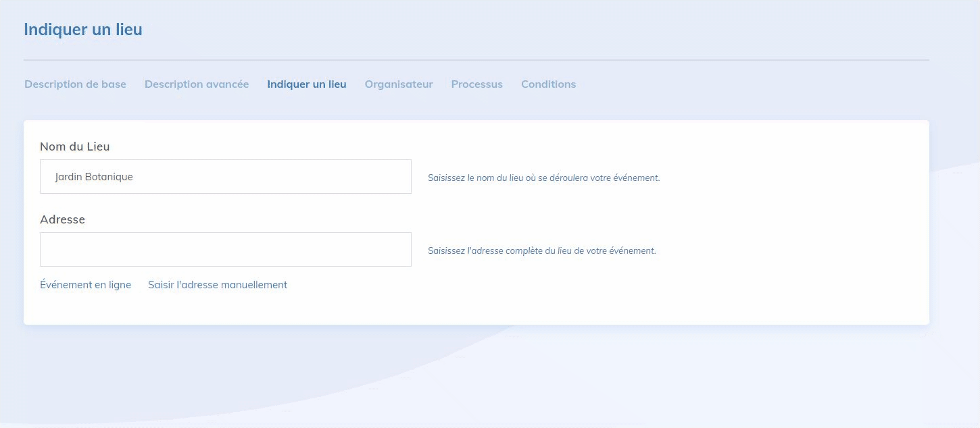This screenshot has width=980, height=428.
Task: Place cursor on Jardin Botanique text
Action: click(94, 177)
